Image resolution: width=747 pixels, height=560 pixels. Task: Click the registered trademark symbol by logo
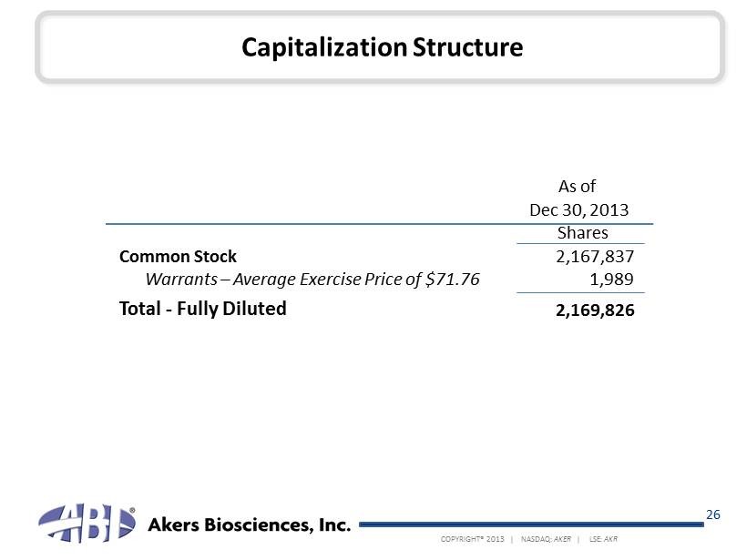click(132, 511)
